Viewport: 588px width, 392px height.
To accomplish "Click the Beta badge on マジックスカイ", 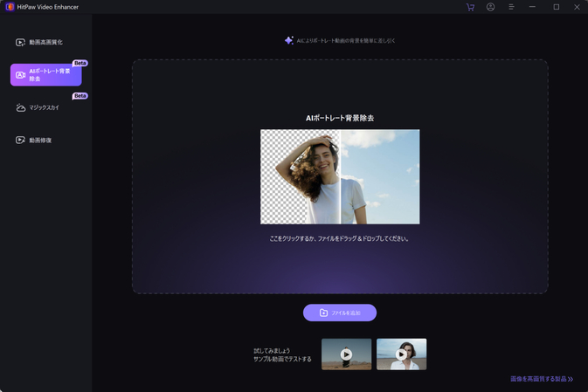I will click(80, 96).
